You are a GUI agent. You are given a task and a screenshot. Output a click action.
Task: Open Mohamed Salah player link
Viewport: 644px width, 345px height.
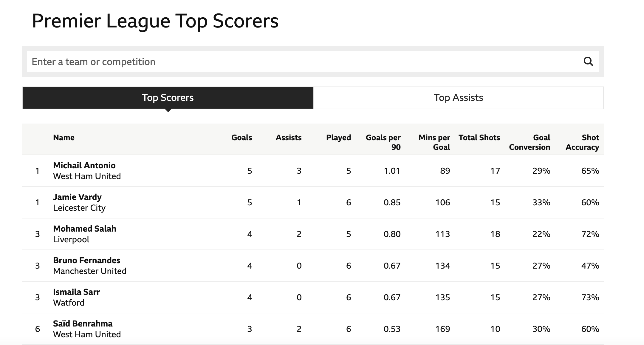tap(85, 229)
